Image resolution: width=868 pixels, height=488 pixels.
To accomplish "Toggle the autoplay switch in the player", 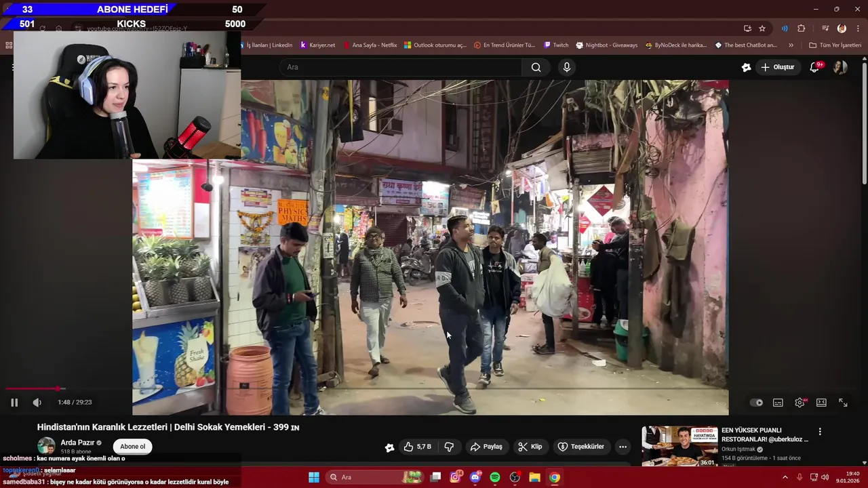I will [x=756, y=403].
